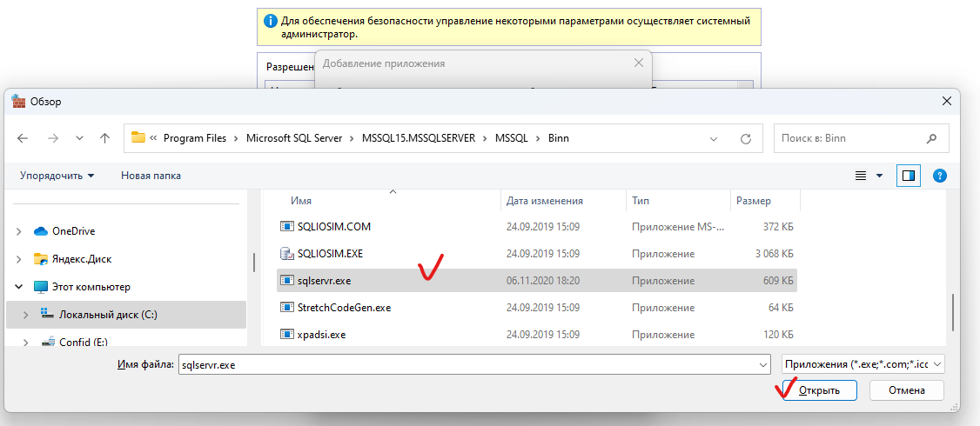Click Program Files in the address path

pos(196,139)
